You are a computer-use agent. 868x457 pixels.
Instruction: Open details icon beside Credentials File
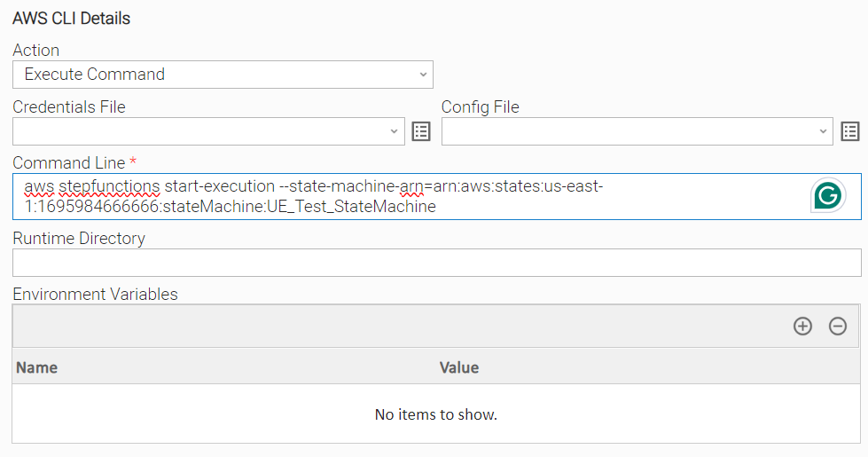[421, 131]
